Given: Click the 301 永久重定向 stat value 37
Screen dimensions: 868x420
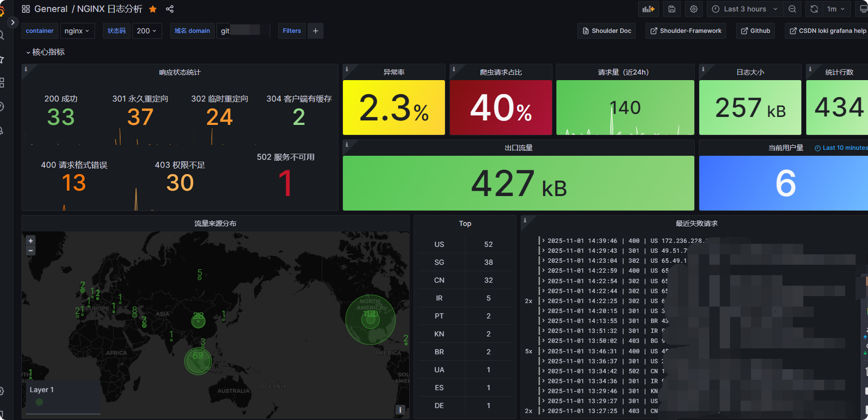Looking at the screenshot, I should [x=140, y=117].
